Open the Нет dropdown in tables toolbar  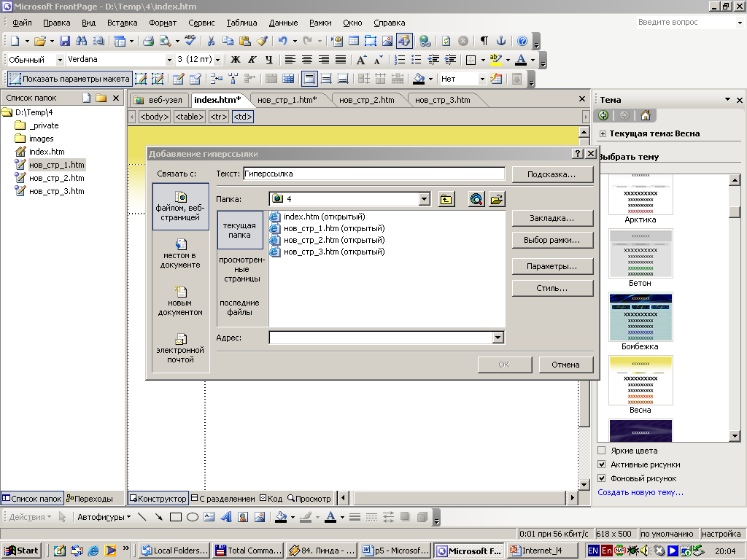[x=482, y=79]
